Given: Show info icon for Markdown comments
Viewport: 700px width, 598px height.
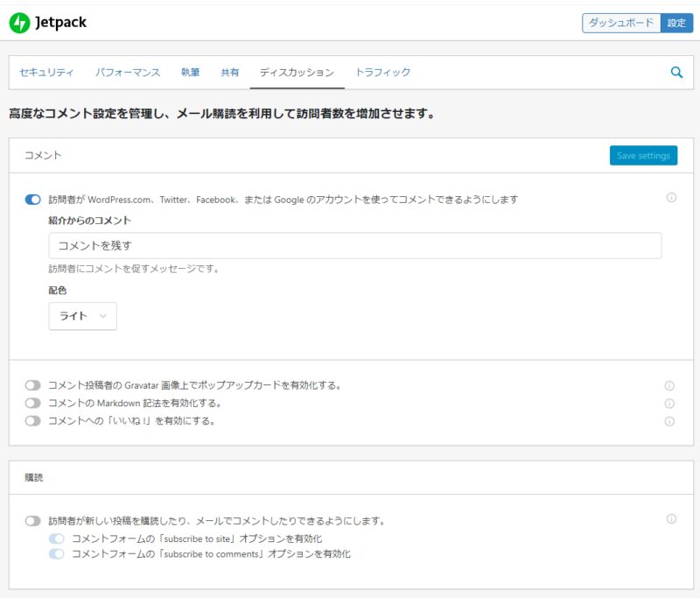Looking at the screenshot, I should (669, 404).
